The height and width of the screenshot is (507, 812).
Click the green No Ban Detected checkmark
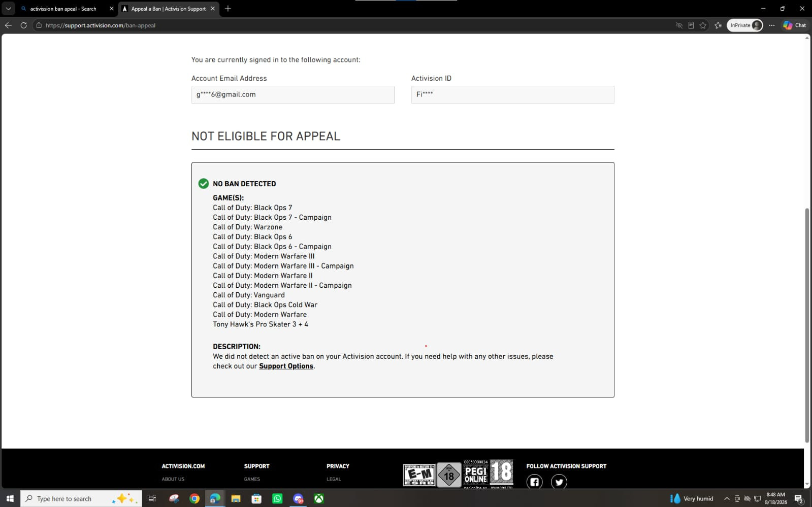[x=204, y=184]
